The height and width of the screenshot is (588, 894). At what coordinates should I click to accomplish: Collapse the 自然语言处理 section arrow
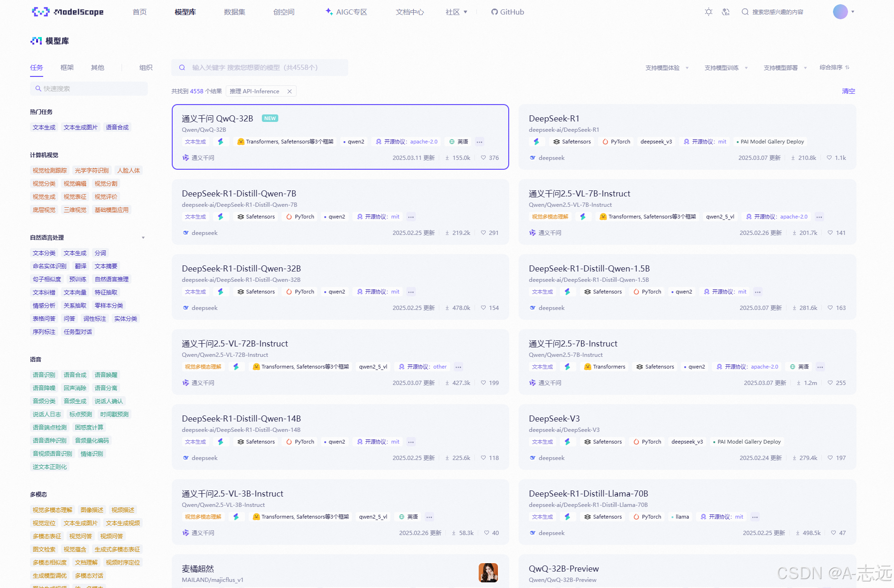143,238
